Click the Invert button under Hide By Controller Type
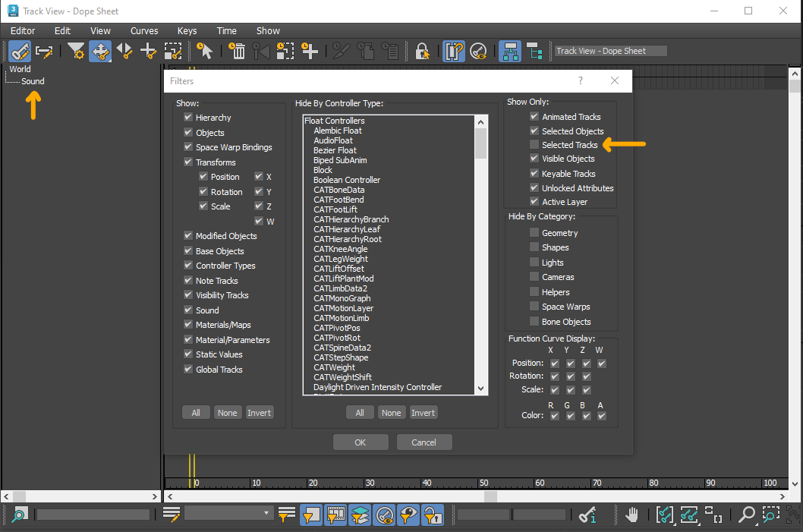 (423, 412)
